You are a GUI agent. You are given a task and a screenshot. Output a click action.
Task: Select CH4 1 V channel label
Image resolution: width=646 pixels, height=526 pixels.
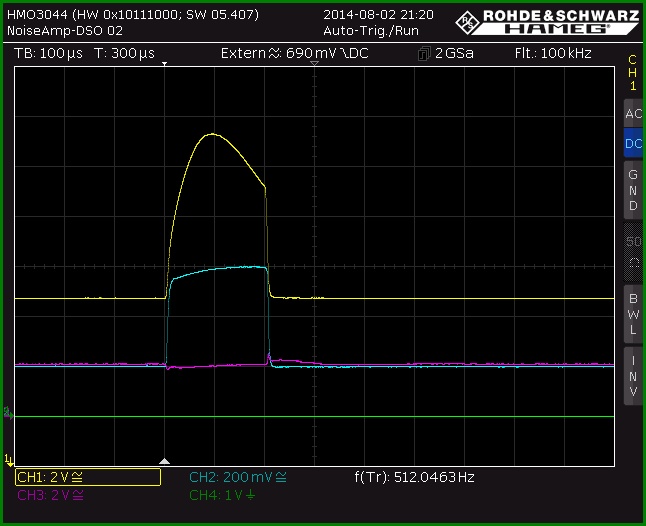tap(222, 495)
